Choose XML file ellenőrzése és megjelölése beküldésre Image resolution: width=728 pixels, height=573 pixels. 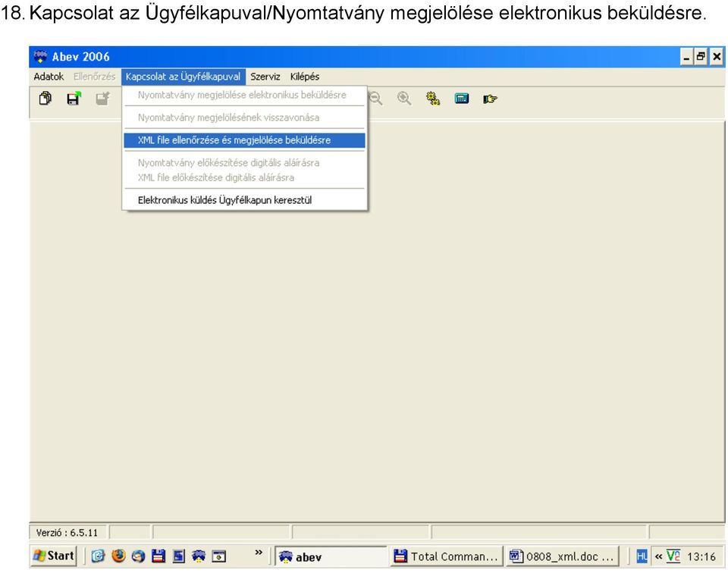point(244,140)
